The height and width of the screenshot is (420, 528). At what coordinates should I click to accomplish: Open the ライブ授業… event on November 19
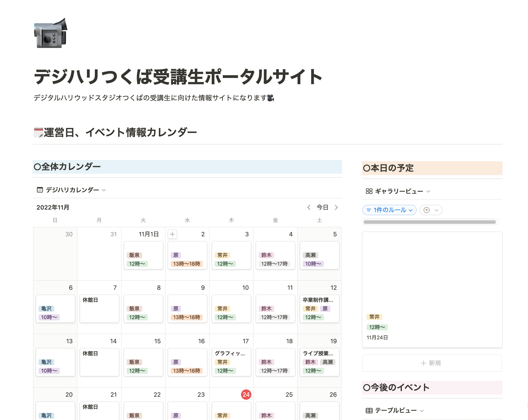tap(319, 362)
